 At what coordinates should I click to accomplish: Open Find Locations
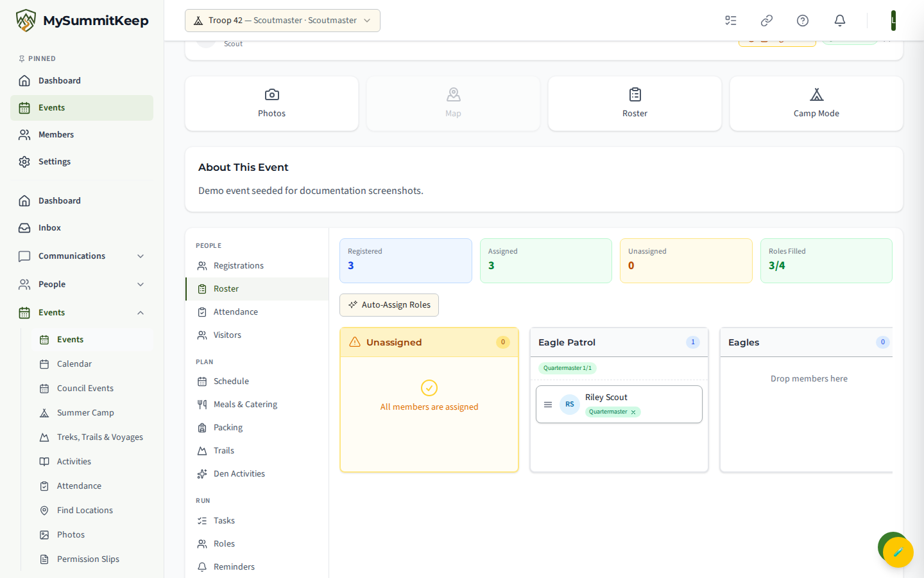92,511
